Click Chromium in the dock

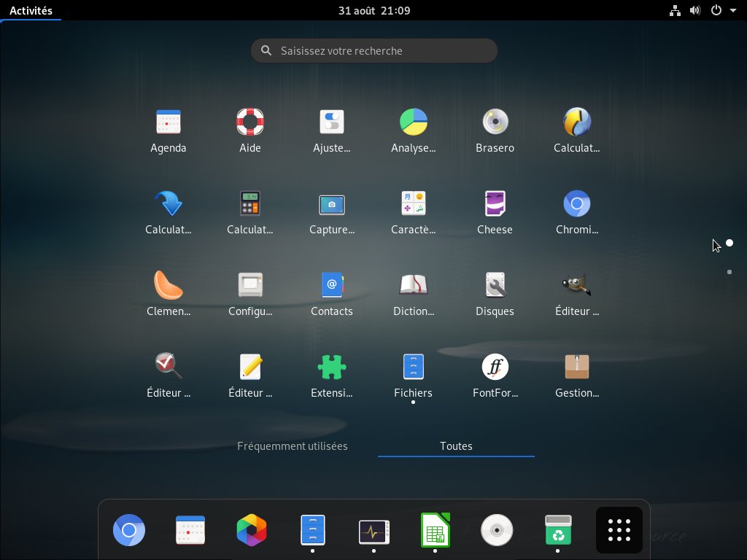(128, 530)
